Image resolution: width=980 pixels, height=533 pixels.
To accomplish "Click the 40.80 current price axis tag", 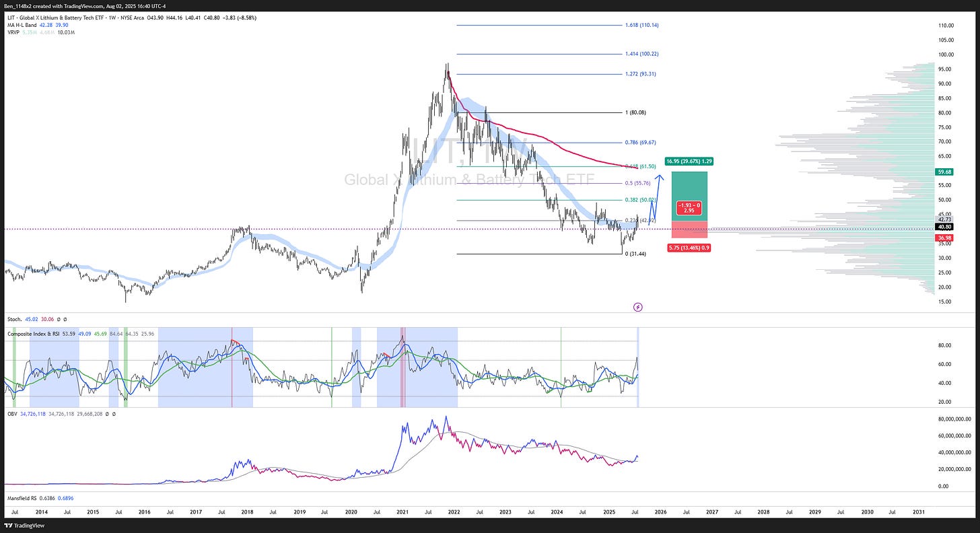I will pos(944,228).
